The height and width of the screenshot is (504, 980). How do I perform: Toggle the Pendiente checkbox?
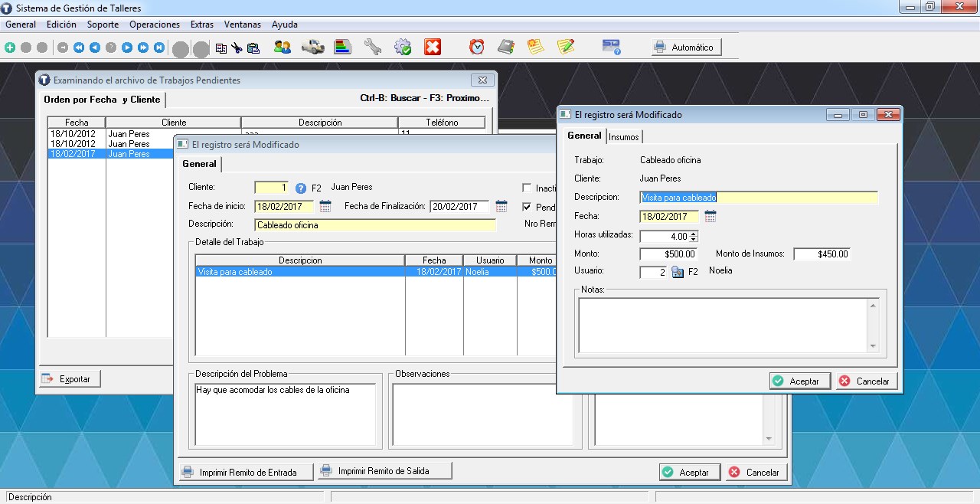click(527, 207)
